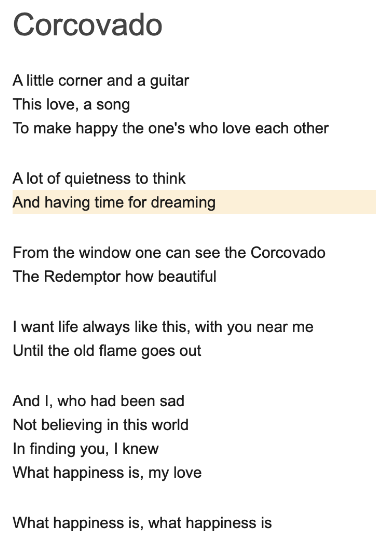Click the word 'Redemptor' in the lyrics
This screenshot has height=554, width=376.
(x=82, y=276)
